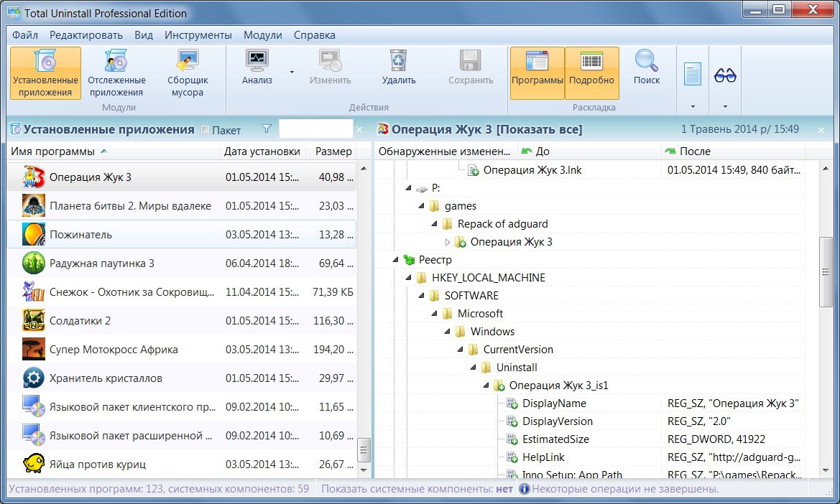Click Обнаруженные изменения column header
The width and height of the screenshot is (840, 504).
click(x=446, y=151)
